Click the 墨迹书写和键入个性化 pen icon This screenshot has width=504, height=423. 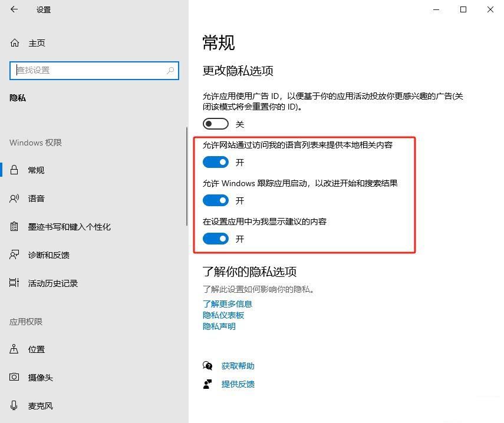(x=13, y=226)
